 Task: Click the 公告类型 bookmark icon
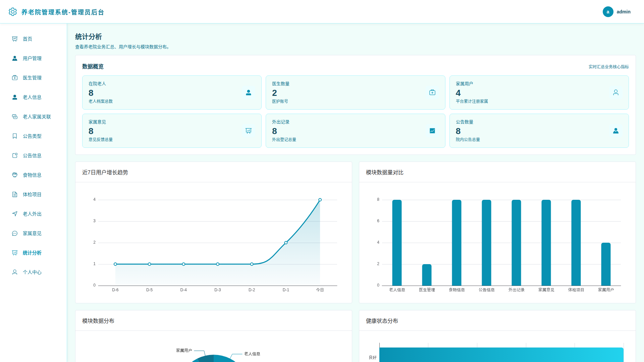pyautogui.click(x=15, y=136)
